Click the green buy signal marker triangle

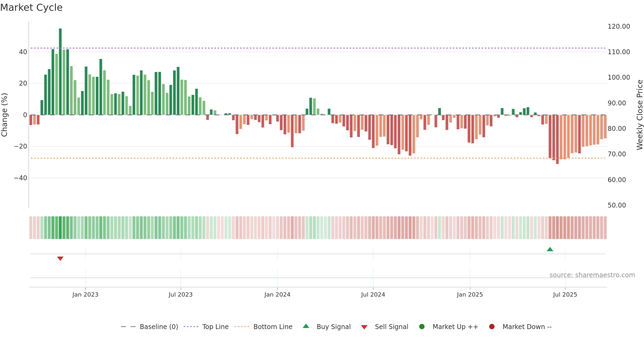coord(550,249)
